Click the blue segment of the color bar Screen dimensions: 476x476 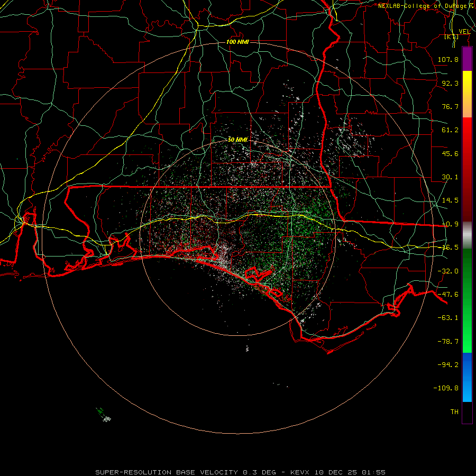coord(467,377)
